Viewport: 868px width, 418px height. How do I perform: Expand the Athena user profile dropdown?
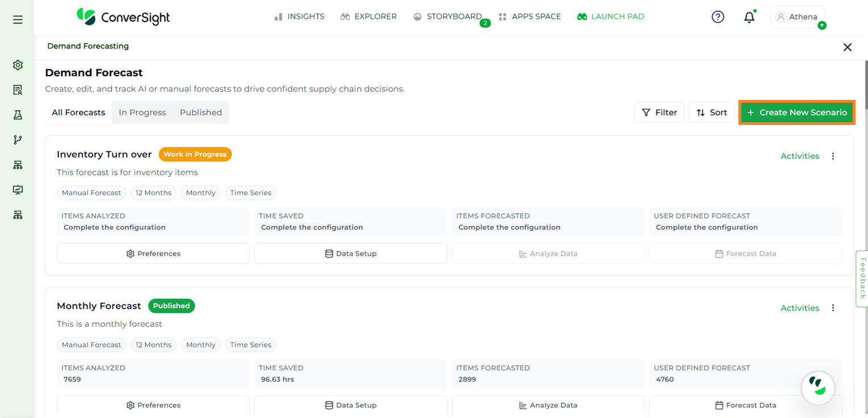797,17
